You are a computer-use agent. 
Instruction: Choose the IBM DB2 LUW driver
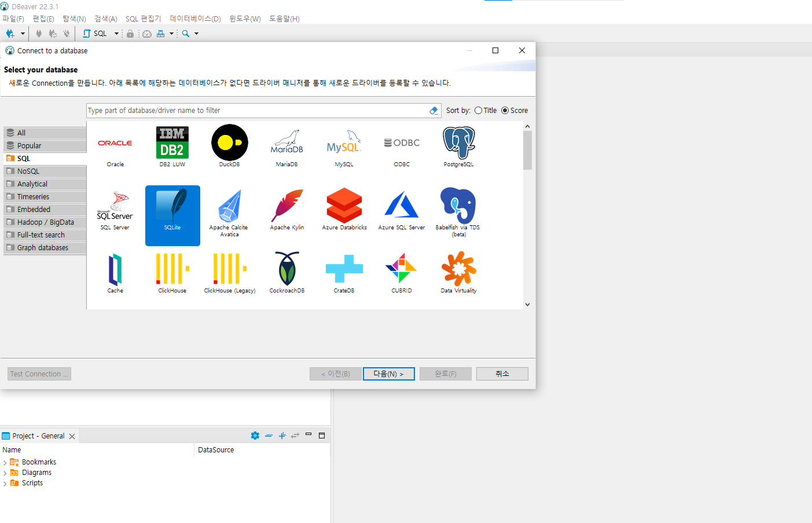click(x=172, y=147)
